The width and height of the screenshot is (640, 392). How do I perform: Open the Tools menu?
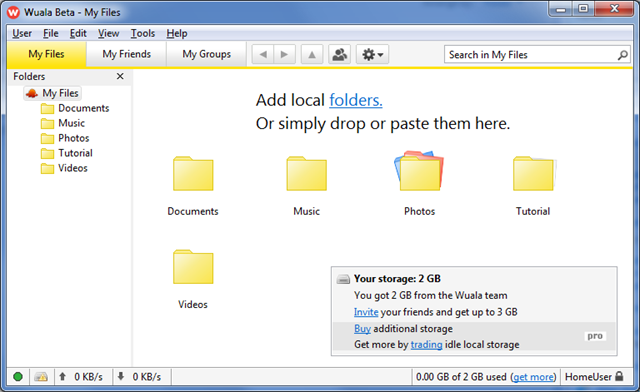[142, 33]
